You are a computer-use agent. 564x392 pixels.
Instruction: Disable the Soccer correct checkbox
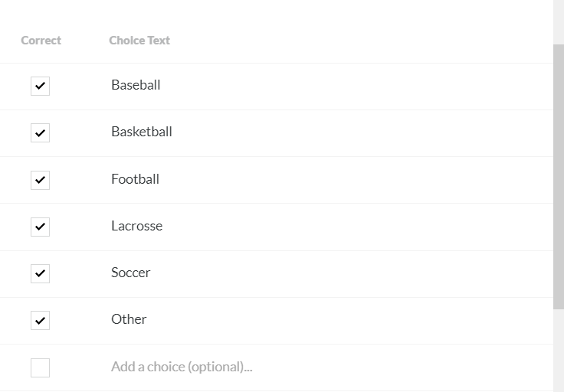(40, 273)
